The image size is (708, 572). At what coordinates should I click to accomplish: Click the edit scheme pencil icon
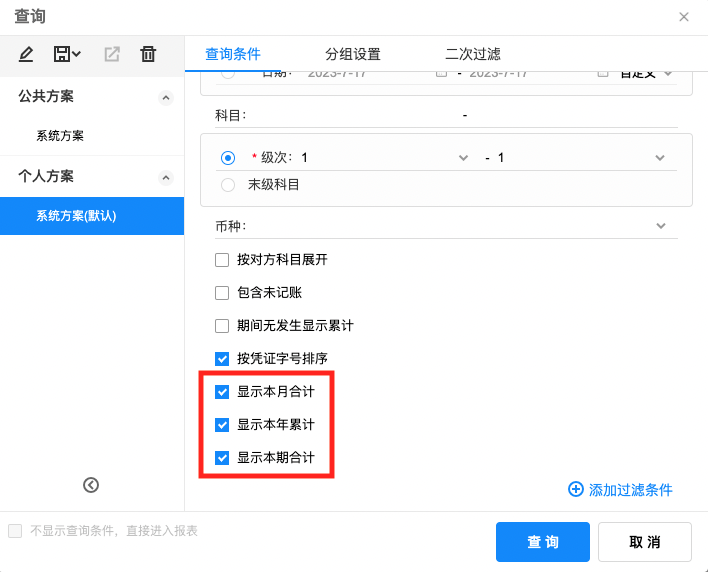(26, 54)
